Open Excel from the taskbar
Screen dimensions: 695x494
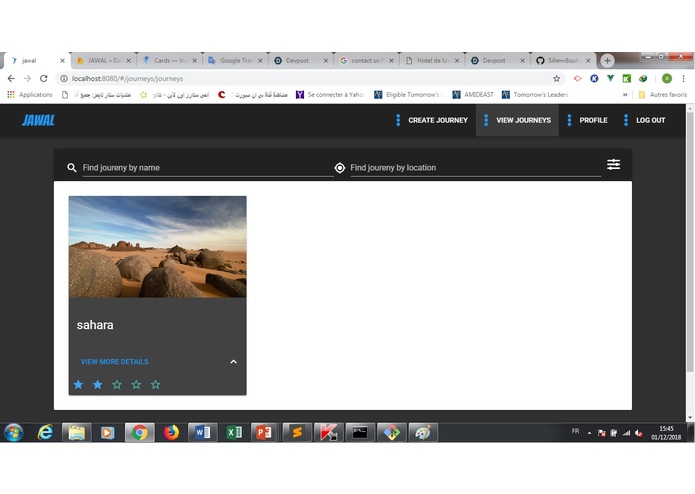[x=234, y=432]
